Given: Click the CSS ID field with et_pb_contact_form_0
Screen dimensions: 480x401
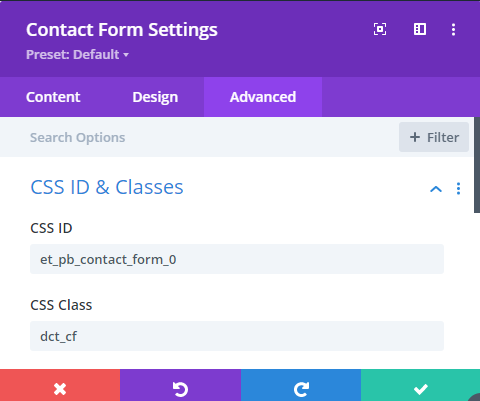Looking at the screenshot, I should tap(237, 259).
